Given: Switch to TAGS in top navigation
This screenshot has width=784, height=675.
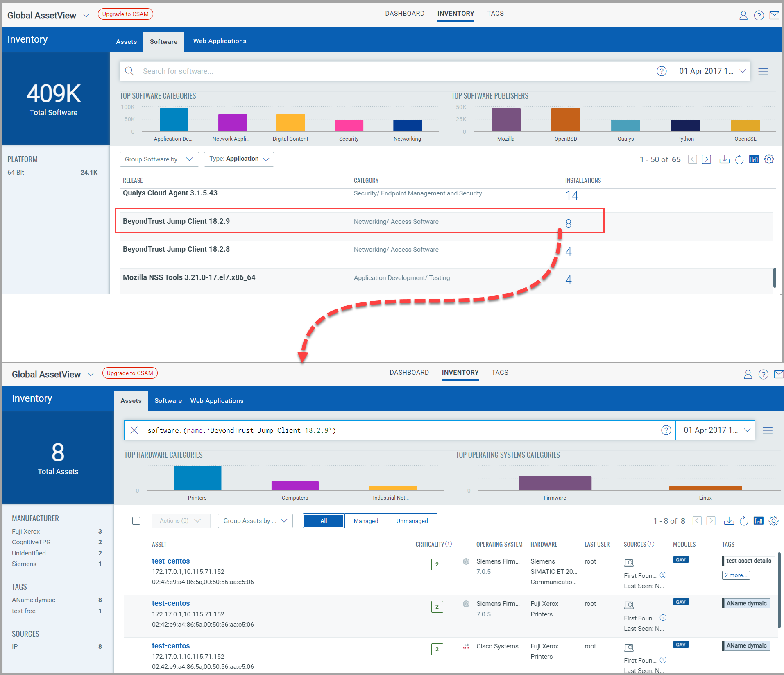Looking at the screenshot, I should [x=495, y=14].
